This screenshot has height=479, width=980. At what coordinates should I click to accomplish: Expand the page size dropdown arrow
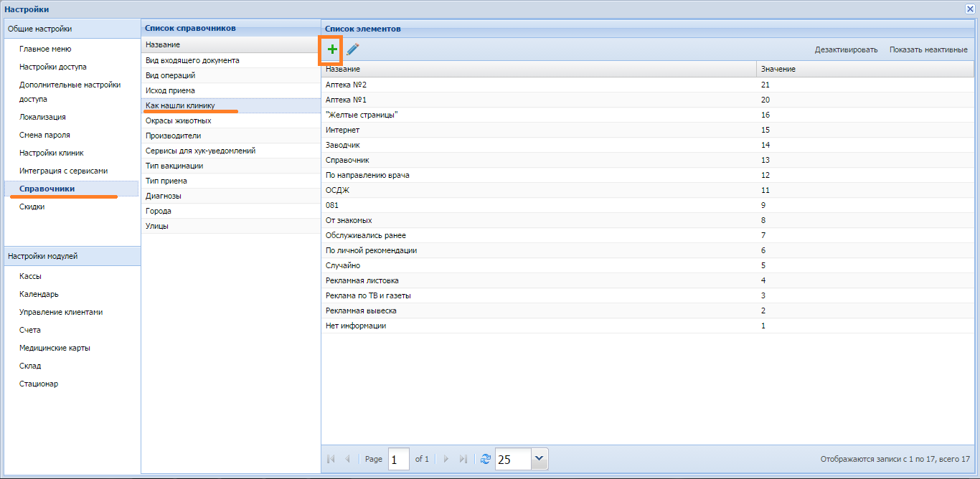[540, 459]
